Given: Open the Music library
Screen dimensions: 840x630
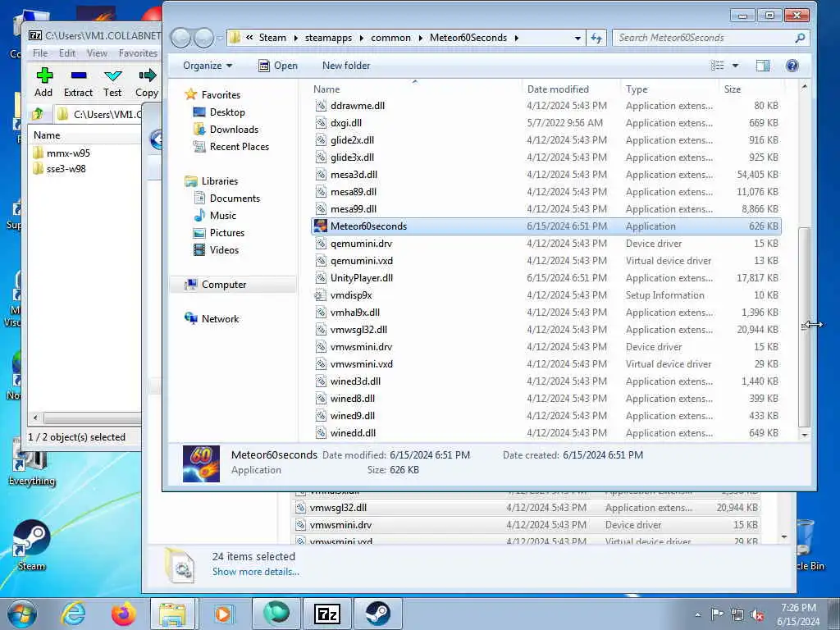Looking at the screenshot, I should point(223,216).
